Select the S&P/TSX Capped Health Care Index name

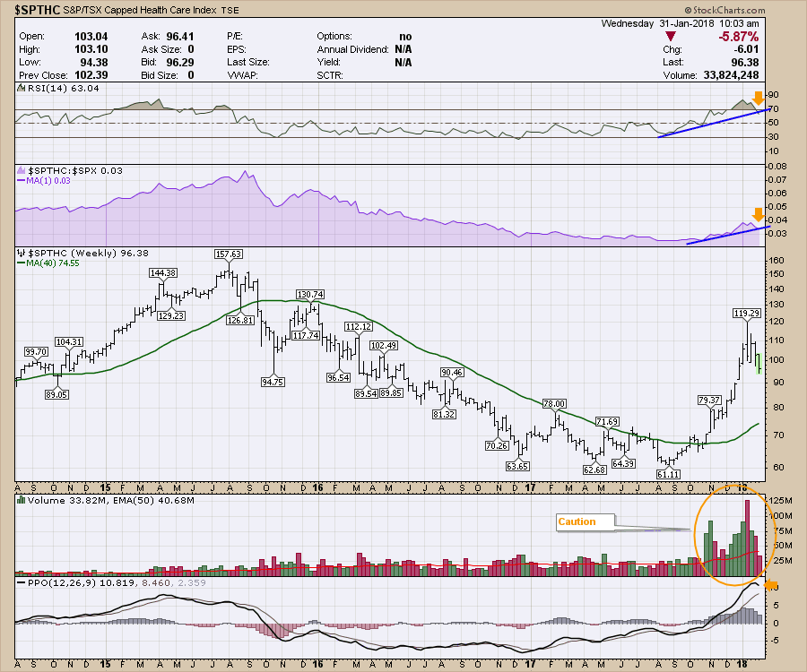(x=140, y=10)
